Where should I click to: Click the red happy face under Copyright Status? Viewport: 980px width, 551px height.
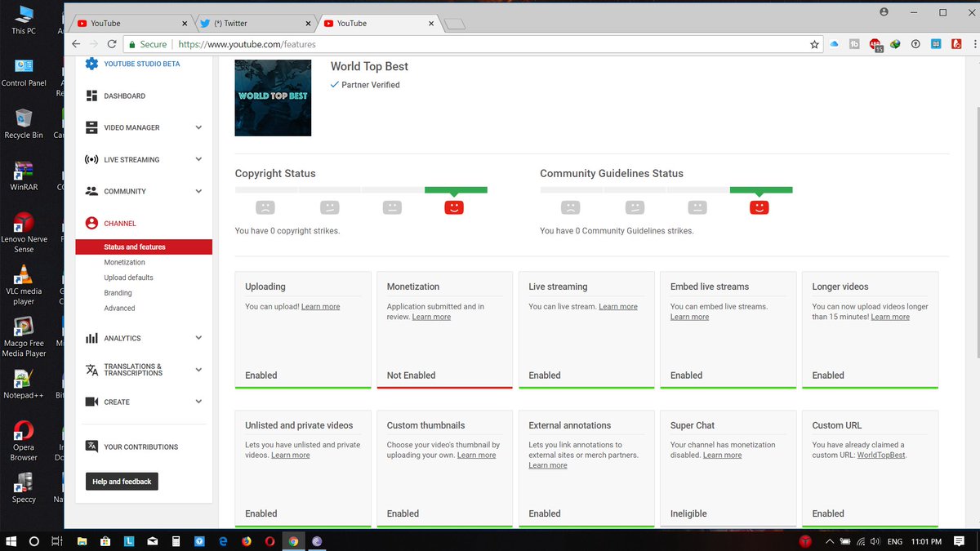(454, 207)
